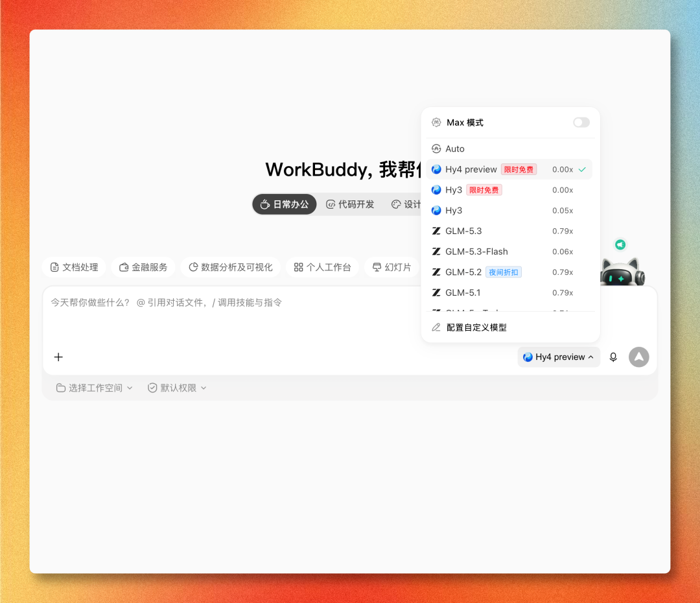Click the 文档处理 chip

(74, 267)
